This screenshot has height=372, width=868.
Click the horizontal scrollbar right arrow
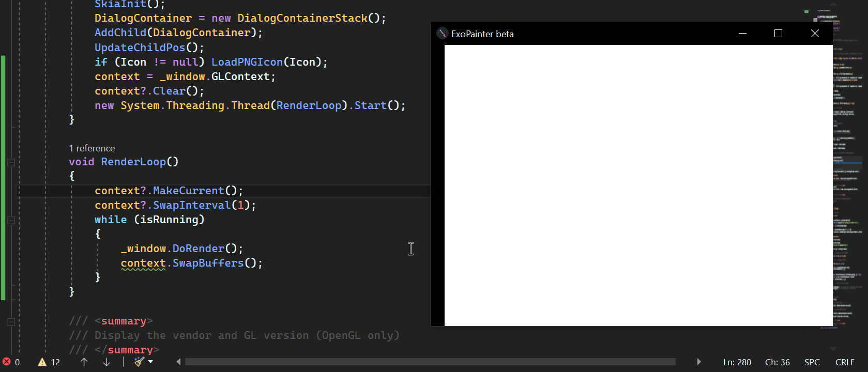699,362
